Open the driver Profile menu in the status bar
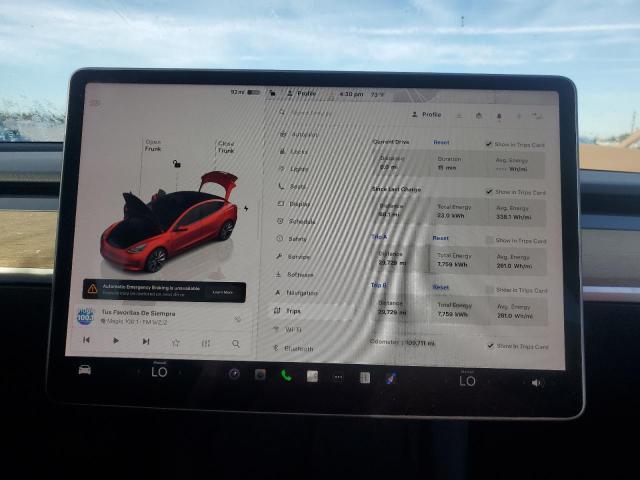Screen dimensions: 640x480 tap(301, 94)
